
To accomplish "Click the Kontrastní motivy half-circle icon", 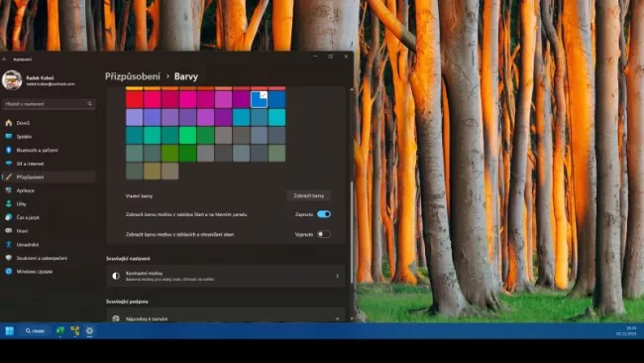I will 116,276.
